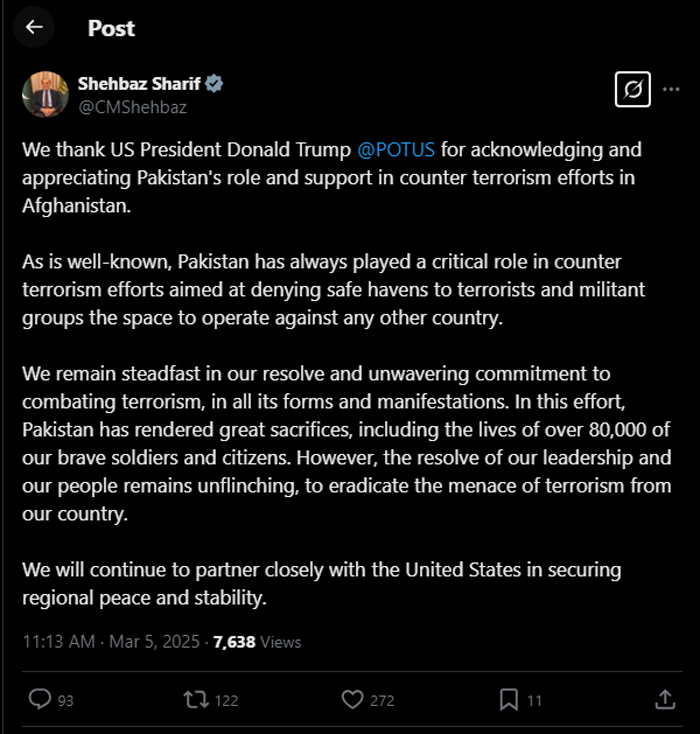Click the 93 replies count
The height and width of the screenshot is (734, 700).
(x=66, y=700)
